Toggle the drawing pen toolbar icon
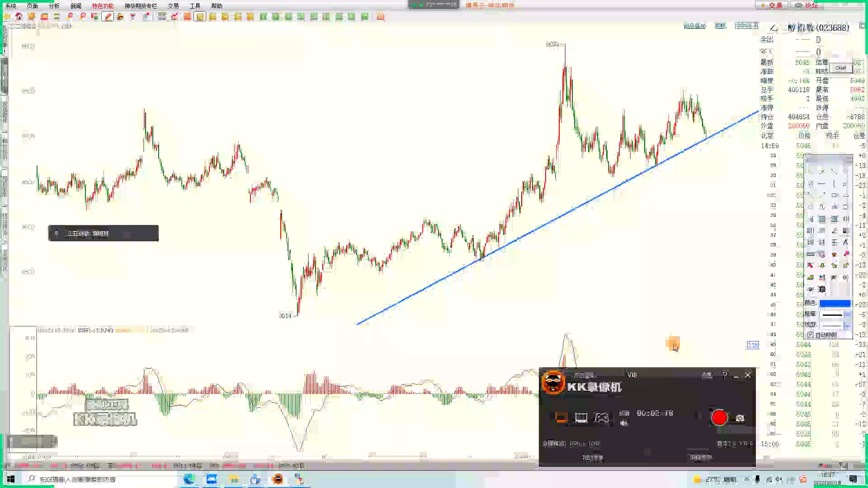Screen dimensions: 868x488 pos(108,17)
